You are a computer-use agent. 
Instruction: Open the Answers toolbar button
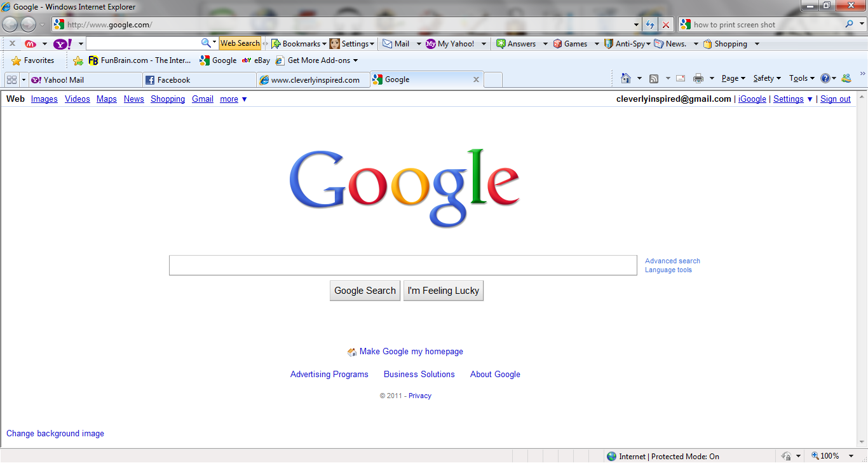pyautogui.click(x=517, y=44)
